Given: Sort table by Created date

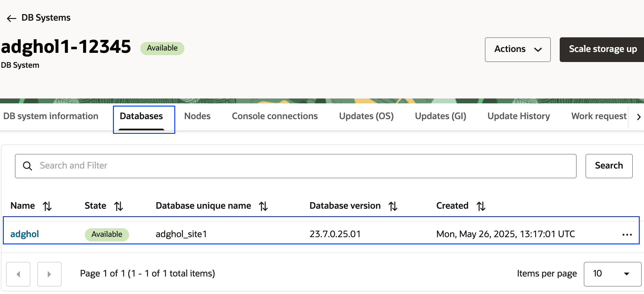Looking at the screenshot, I should pyautogui.click(x=481, y=206).
